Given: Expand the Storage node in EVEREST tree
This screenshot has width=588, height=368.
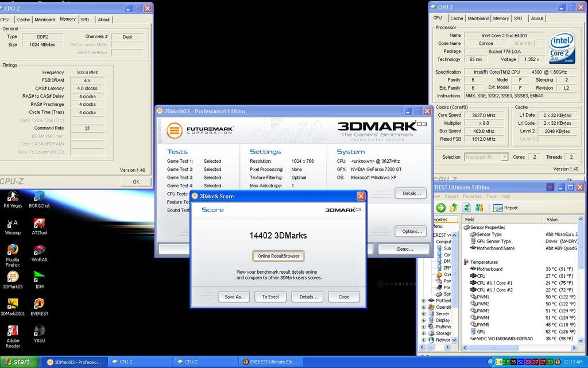Looking at the screenshot, I should (x=424, y=333).
